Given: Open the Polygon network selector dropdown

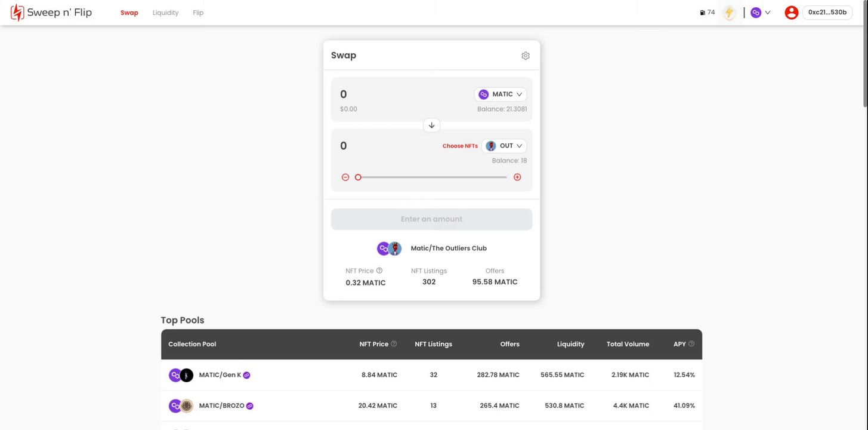Looking at the screenshot, I should pos(761,13).
